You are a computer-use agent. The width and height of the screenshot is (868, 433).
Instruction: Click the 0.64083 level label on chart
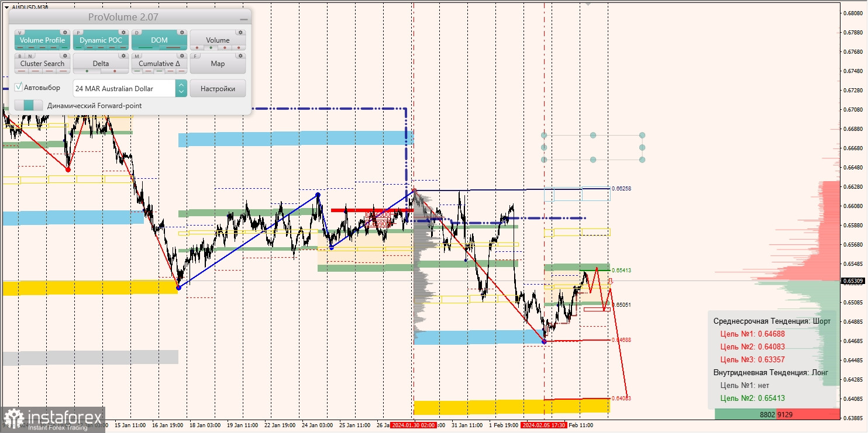point(621,398)
